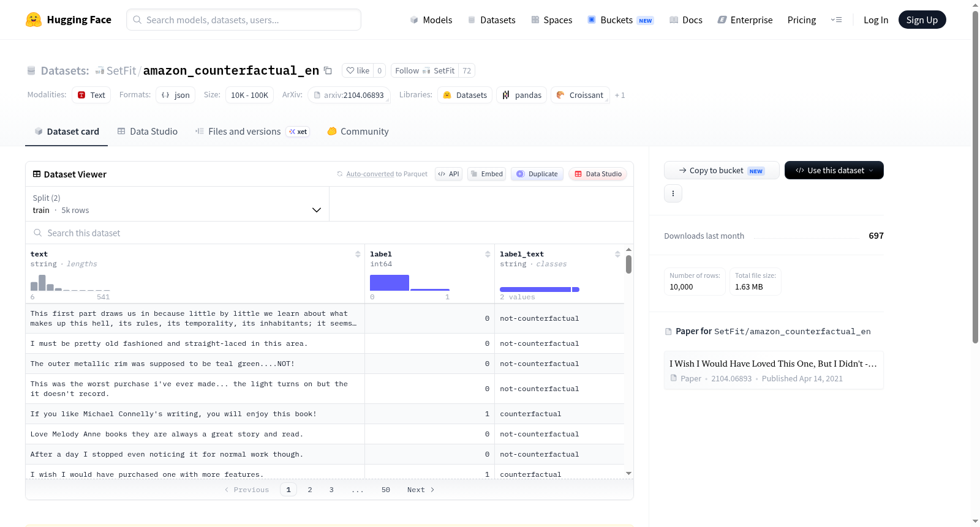Click the Sign Up button

[x=922, y=20]
